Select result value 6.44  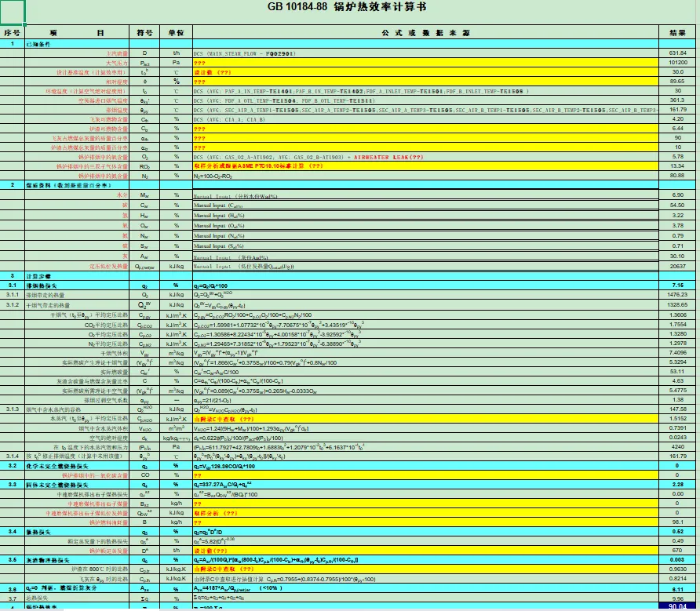677,128
